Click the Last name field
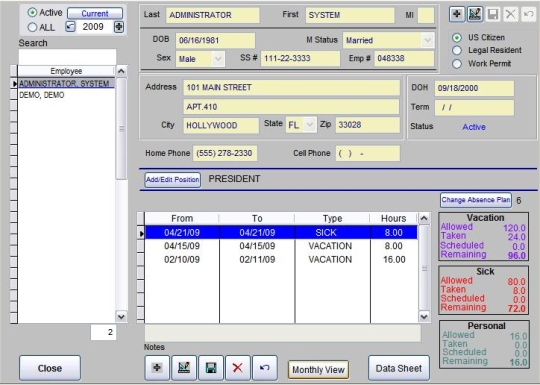 pos(212,15)
